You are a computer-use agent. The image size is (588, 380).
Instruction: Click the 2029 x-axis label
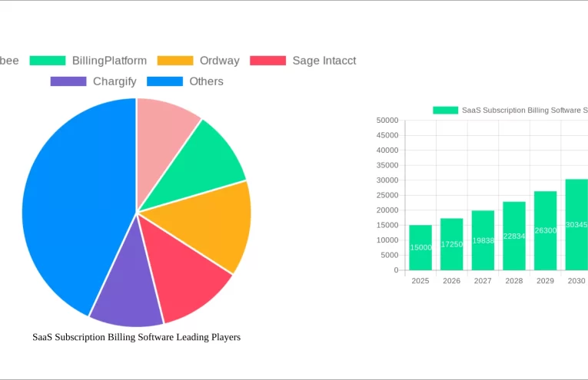pos(545,281)
